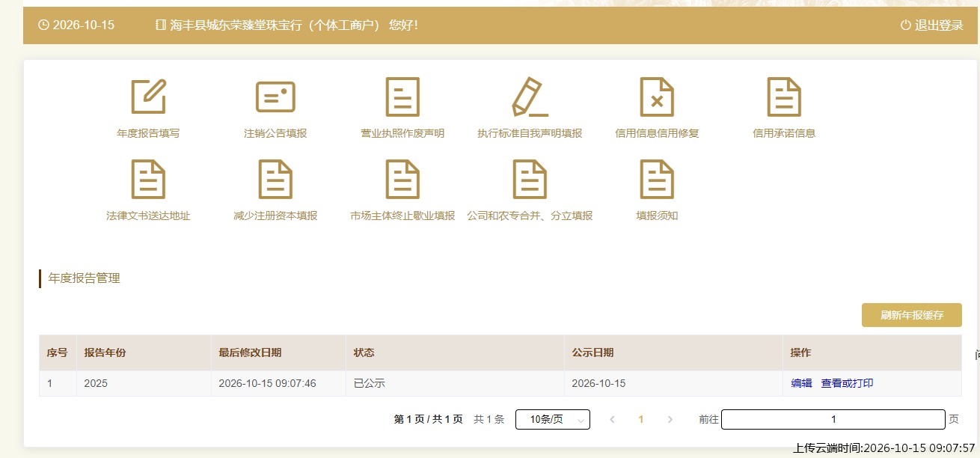This screenshot has width=980, height=458.
Task: Open the 执行标准自我声明填报 pencil icon
Action: pyautogui.click(x=530, y=97)
